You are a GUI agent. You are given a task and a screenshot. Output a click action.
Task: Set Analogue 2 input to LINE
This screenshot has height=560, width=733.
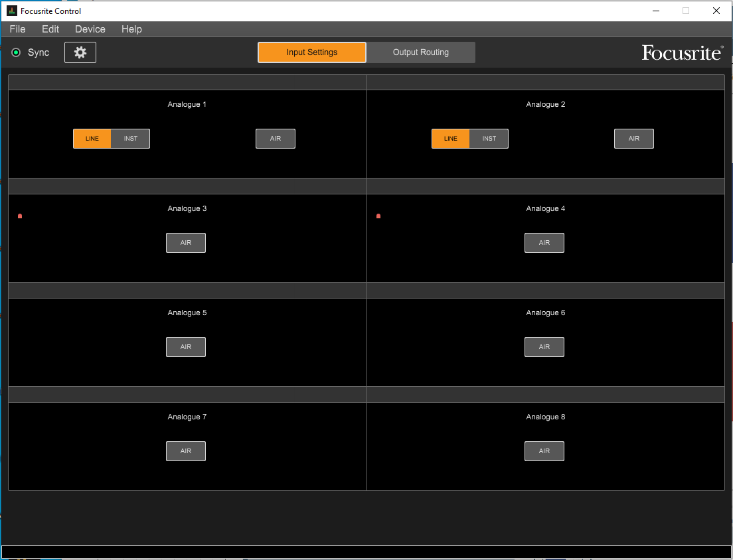pyautogui.click(x=451, y=139)
